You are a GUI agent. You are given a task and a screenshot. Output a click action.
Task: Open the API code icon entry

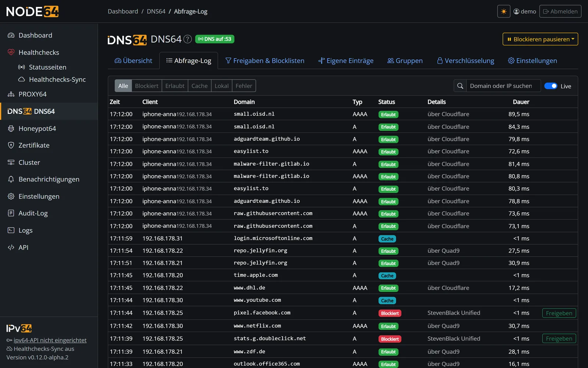[23, 247]
